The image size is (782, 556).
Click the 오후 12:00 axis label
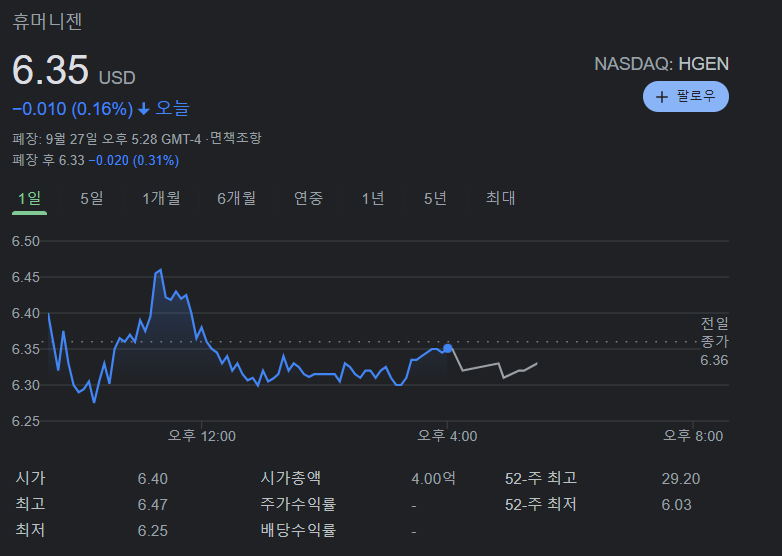(x=201, y=436)
